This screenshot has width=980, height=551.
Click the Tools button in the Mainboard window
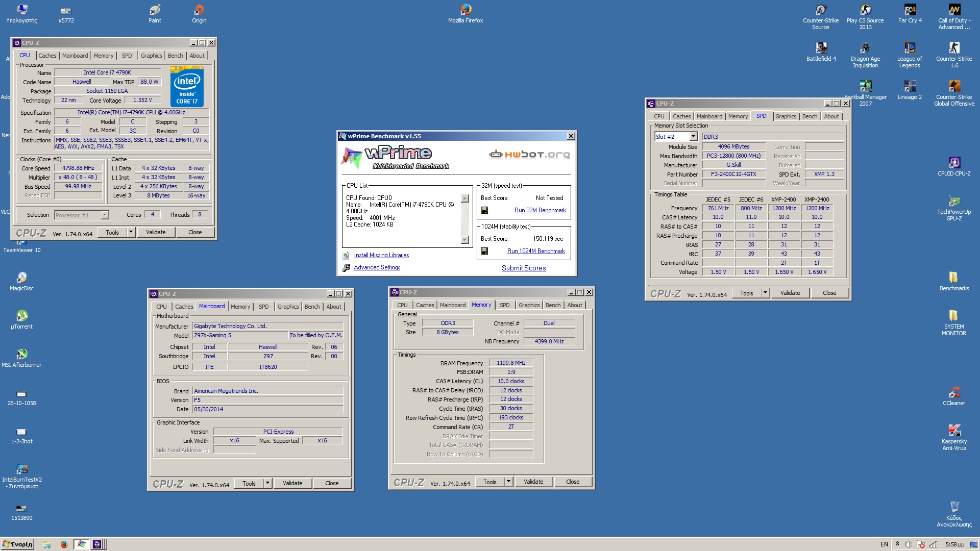249,483
